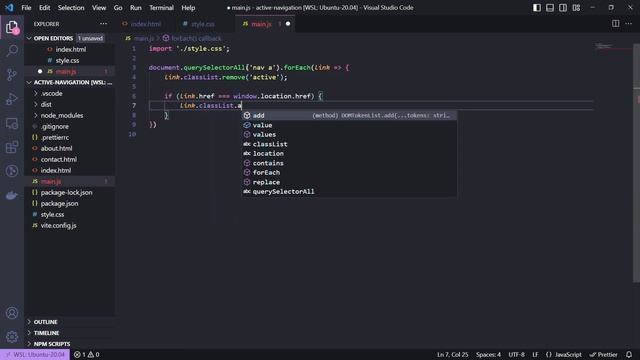Open the File menu
Image resolution: width=640 pixels, height=360 pixels.
26,8
